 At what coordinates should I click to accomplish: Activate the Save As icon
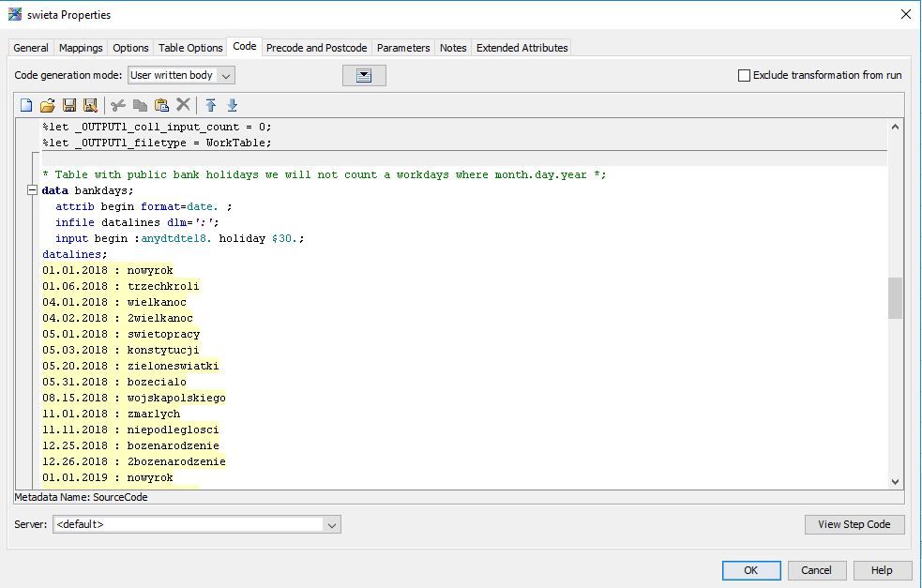[89, 105]
